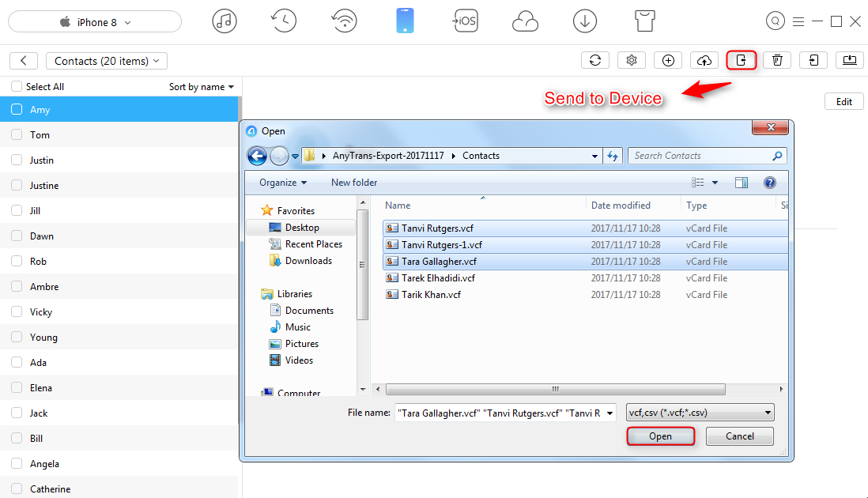The width and height of the screenshot is (868, 498).
Task: Check the checkbox for Jill
Action: click(17, 210)
